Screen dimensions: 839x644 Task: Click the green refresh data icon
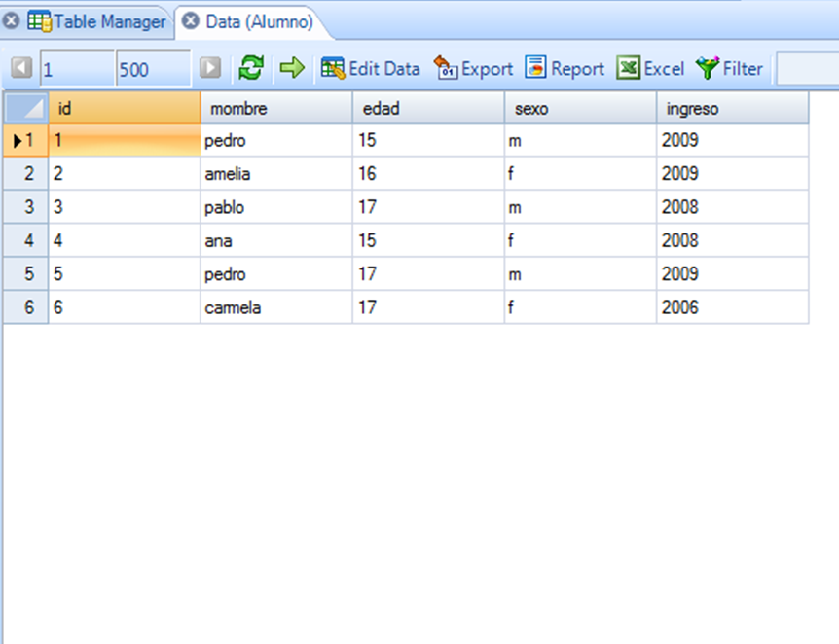coord(251,68)
